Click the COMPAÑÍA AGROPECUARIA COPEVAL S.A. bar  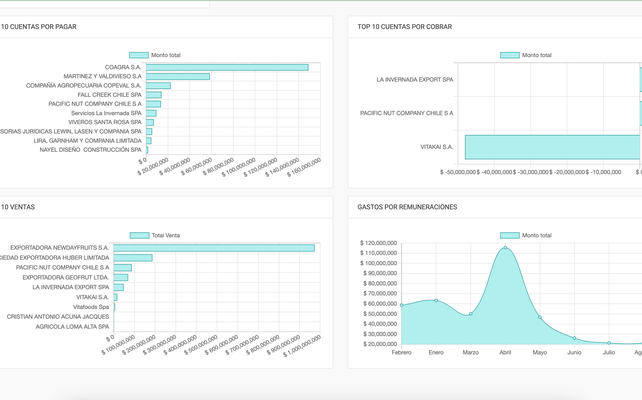pos(158,86)
